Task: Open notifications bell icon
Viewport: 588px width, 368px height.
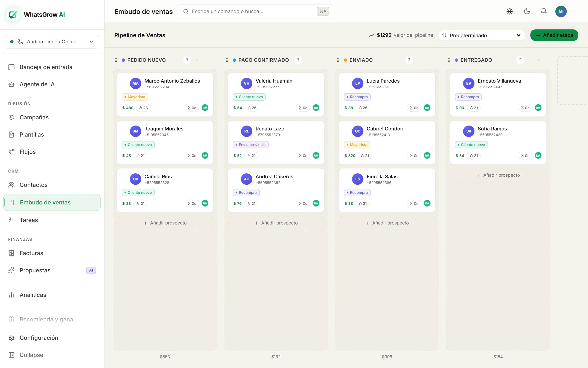Action: click(543, 11)
